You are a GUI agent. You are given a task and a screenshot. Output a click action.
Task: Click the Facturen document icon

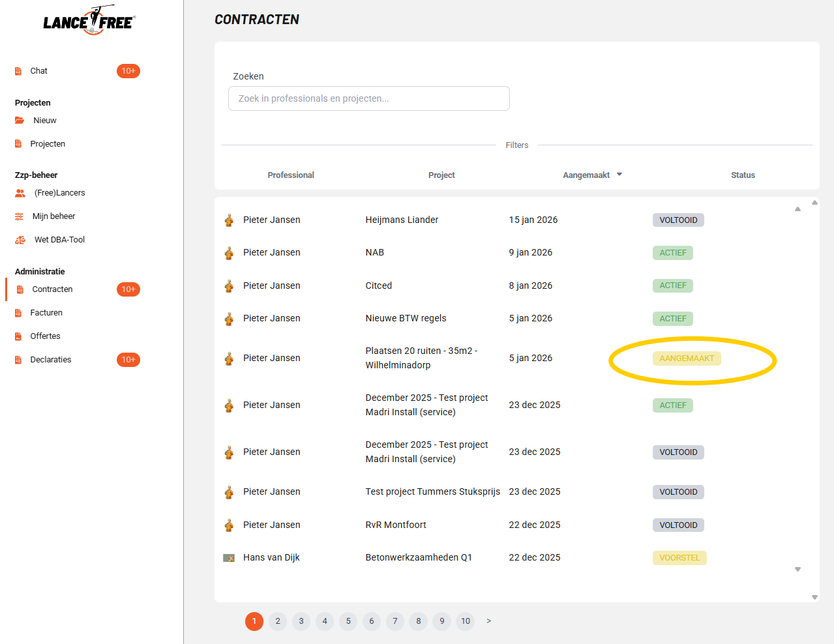(x=18, y=313)
